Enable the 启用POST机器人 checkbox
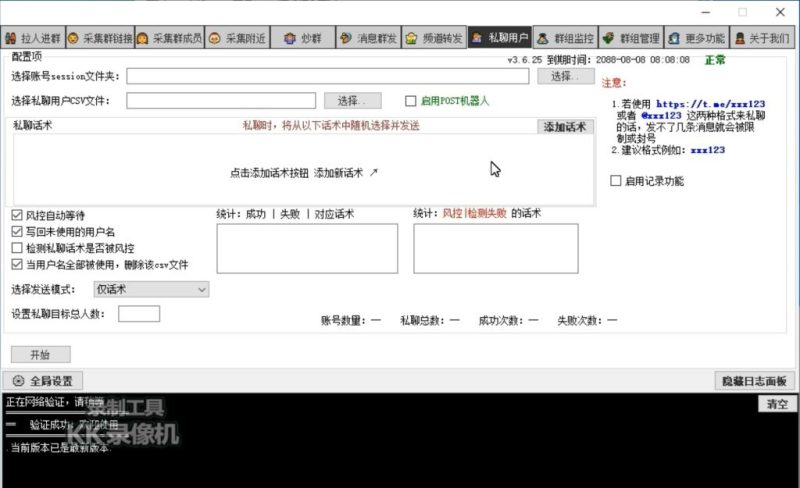Screen dimensions: 800x488 click(411, 101)
